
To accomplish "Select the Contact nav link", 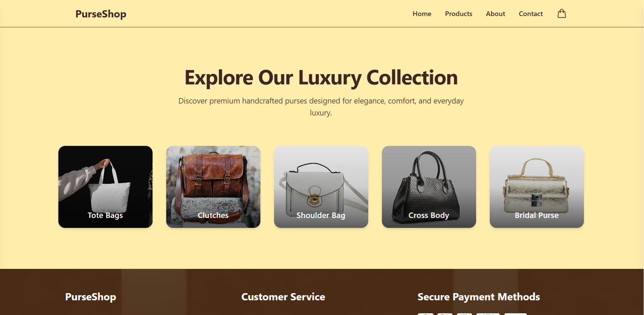I will pyautogui.click(x=531, y=14).
